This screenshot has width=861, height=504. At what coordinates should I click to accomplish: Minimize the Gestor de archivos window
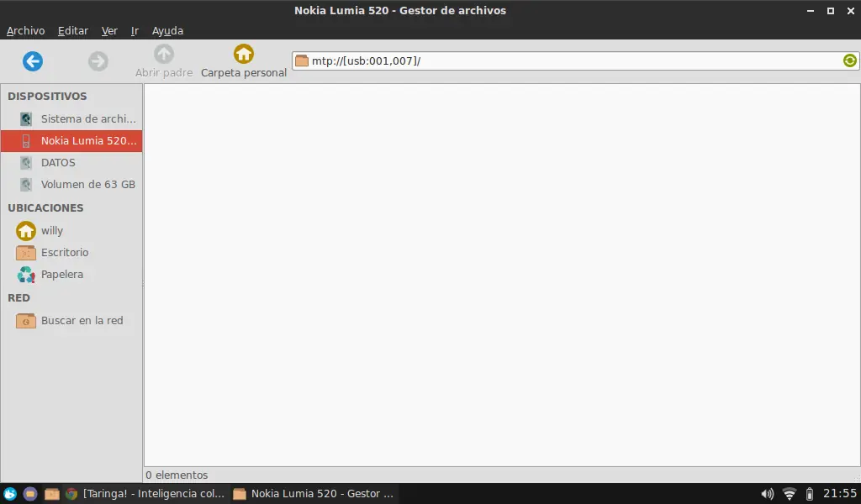click(811, 10)
